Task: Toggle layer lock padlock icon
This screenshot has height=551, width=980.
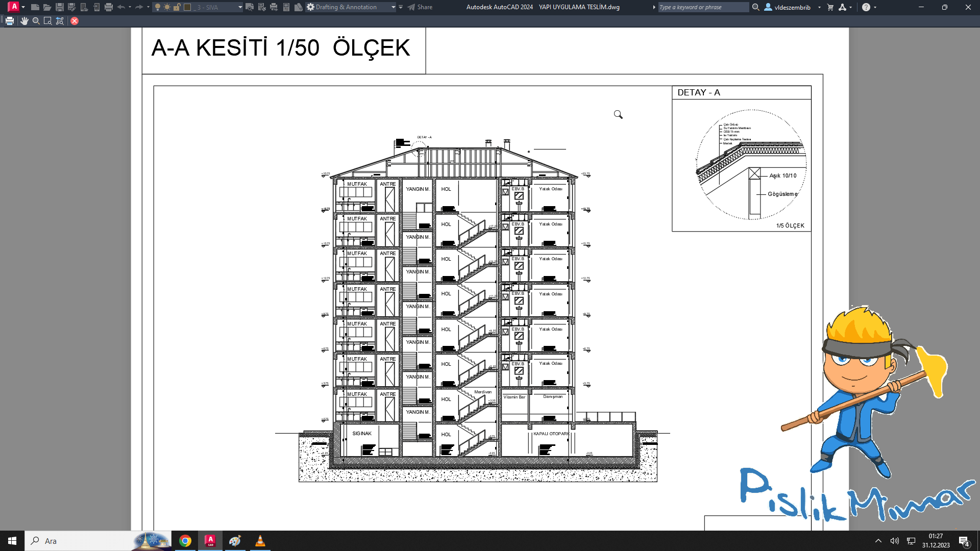Action: tap(177, 7)
